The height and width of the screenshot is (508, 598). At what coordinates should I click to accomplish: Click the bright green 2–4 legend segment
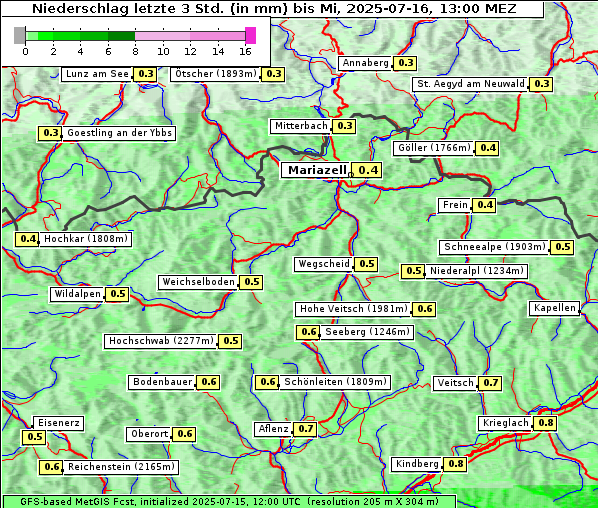coord(67,36)
